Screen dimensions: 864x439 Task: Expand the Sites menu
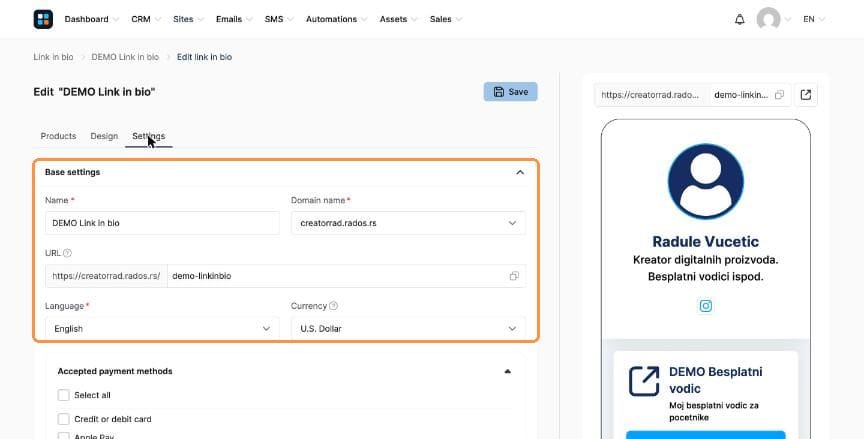188,19
